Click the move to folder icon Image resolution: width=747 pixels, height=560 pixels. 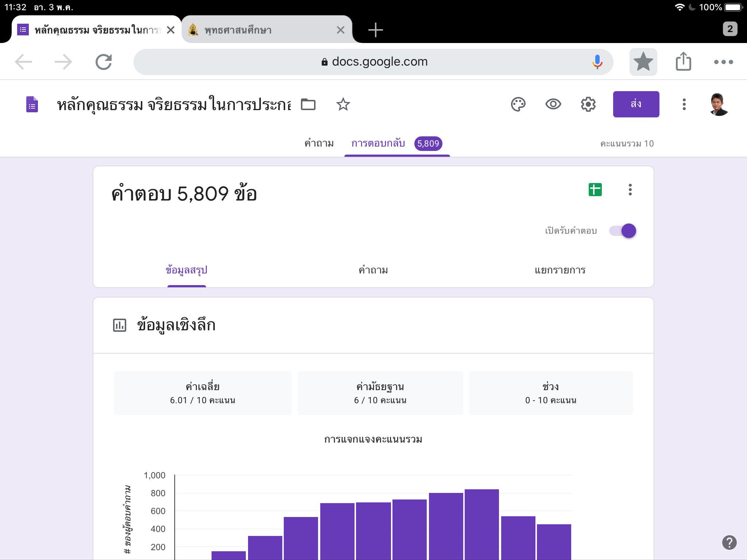click(308, 105)
